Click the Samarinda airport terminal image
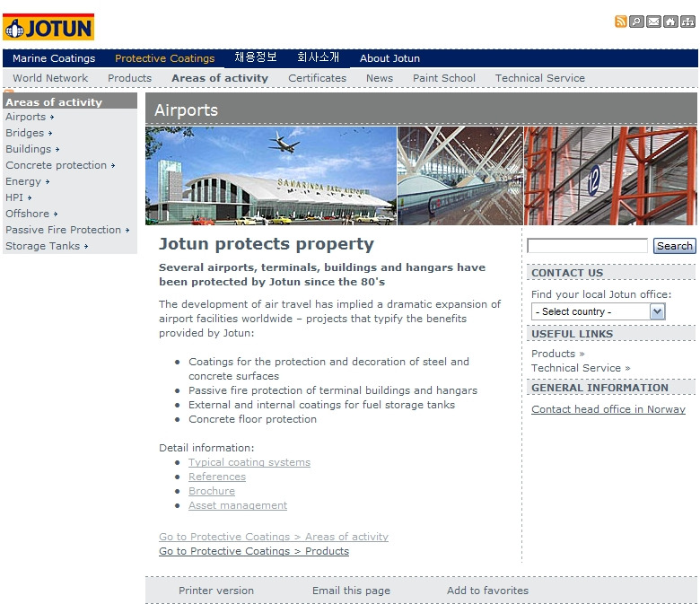The image size is (700, 604). pyautogui.click(x=271, y=176)
